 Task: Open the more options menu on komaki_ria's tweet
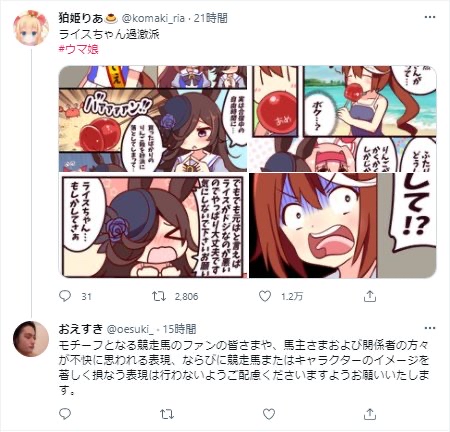430,17
